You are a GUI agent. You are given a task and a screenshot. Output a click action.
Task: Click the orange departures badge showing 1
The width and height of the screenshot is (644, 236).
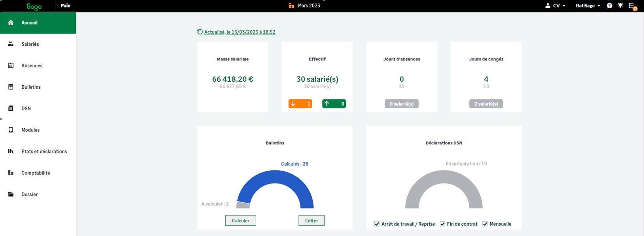coord(300,104)
